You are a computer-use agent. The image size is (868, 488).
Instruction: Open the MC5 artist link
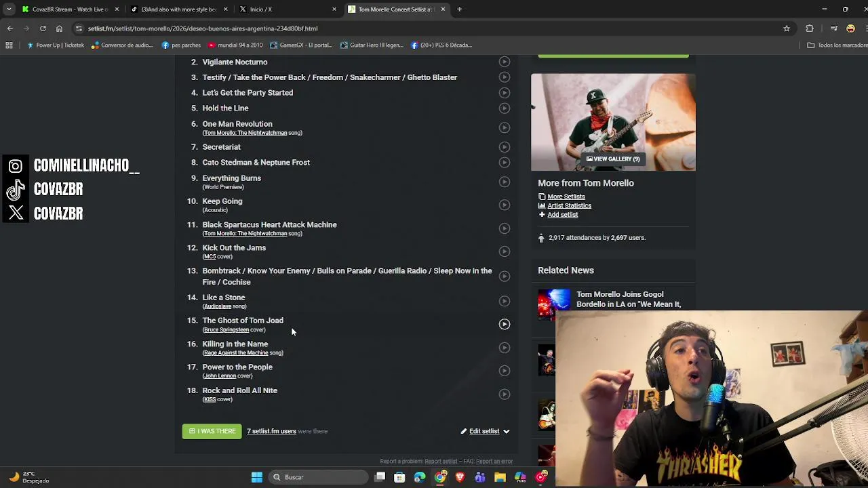(210, 256)
